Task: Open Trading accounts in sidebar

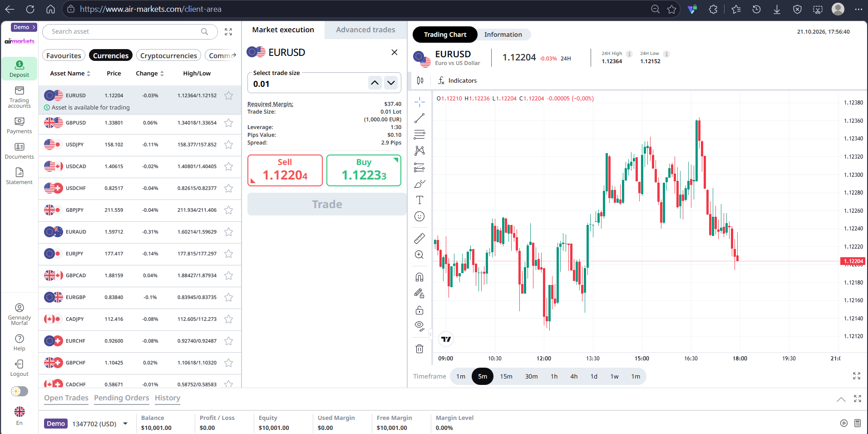Action: click(19, 97)
